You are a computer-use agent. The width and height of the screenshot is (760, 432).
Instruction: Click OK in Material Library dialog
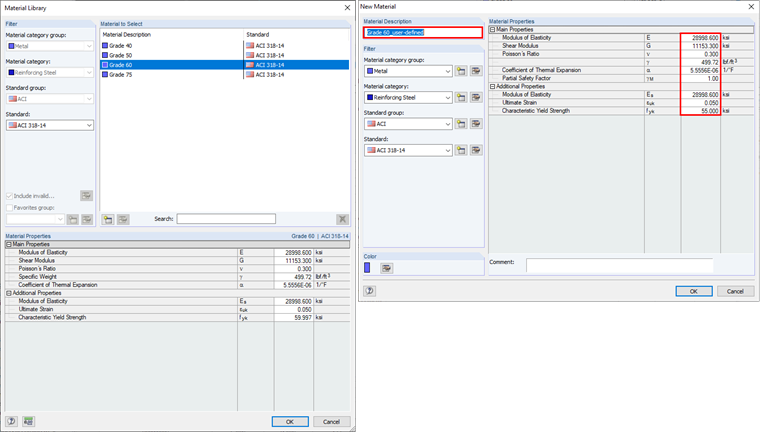coord(290,421)
